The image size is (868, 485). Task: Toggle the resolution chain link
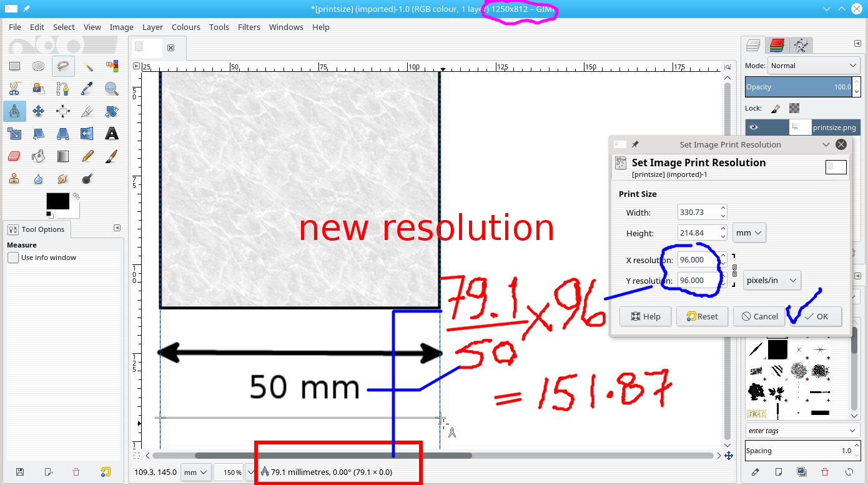734,270
